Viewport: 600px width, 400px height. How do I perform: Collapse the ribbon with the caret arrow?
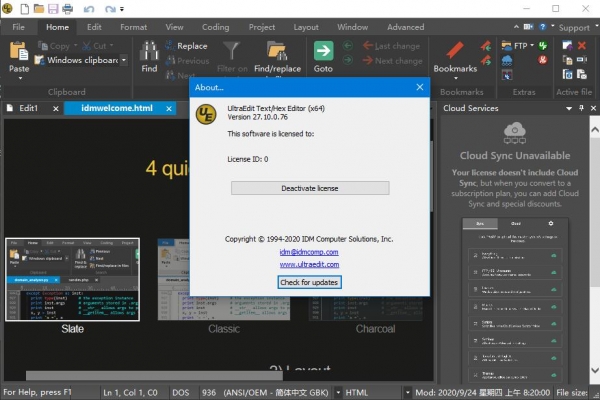(x=516, y=27)
